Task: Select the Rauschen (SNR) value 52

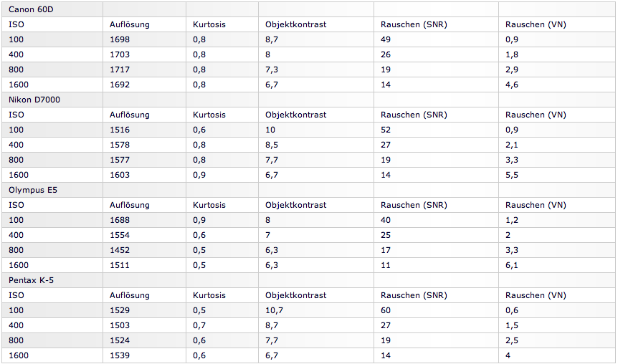Action: (386, 130)
